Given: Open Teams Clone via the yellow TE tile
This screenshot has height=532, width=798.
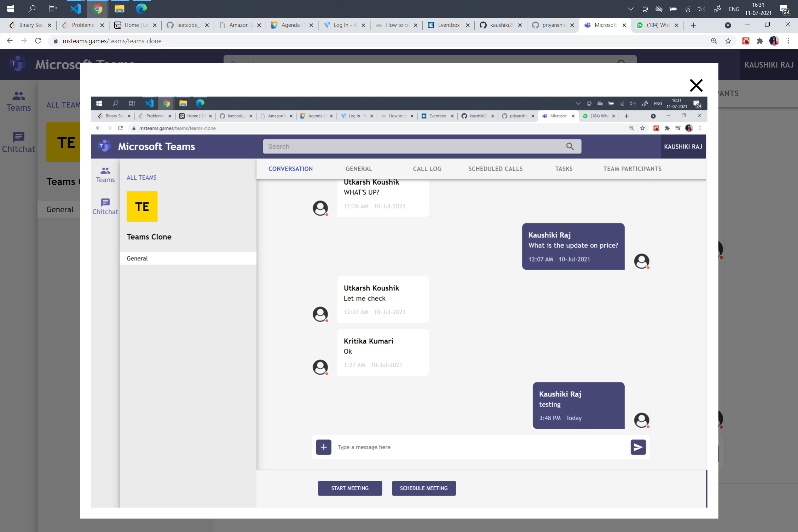Looking at the screenshot, I should tap(142, 206).
